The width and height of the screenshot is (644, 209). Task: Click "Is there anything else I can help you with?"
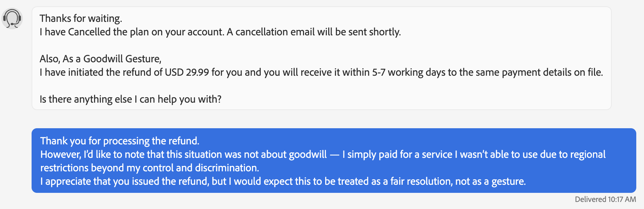130,99
